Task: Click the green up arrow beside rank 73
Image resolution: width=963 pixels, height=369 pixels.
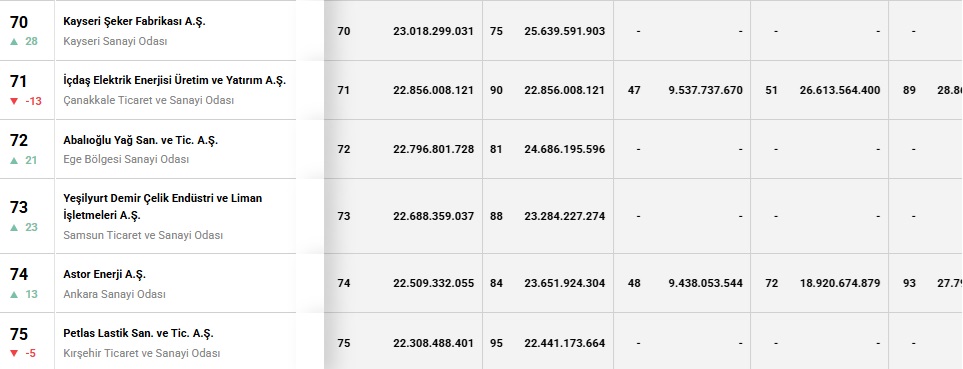Action: (x=14, y=227)
